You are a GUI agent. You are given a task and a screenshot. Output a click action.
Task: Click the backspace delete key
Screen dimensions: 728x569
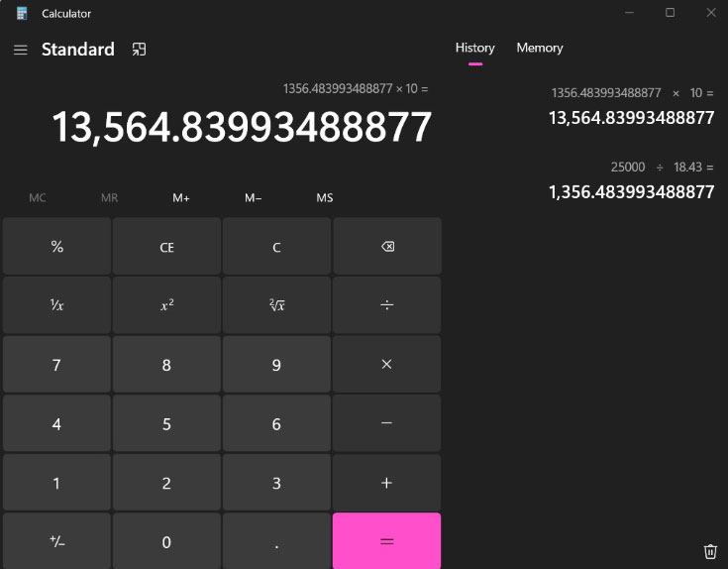(x=386, y=246)
